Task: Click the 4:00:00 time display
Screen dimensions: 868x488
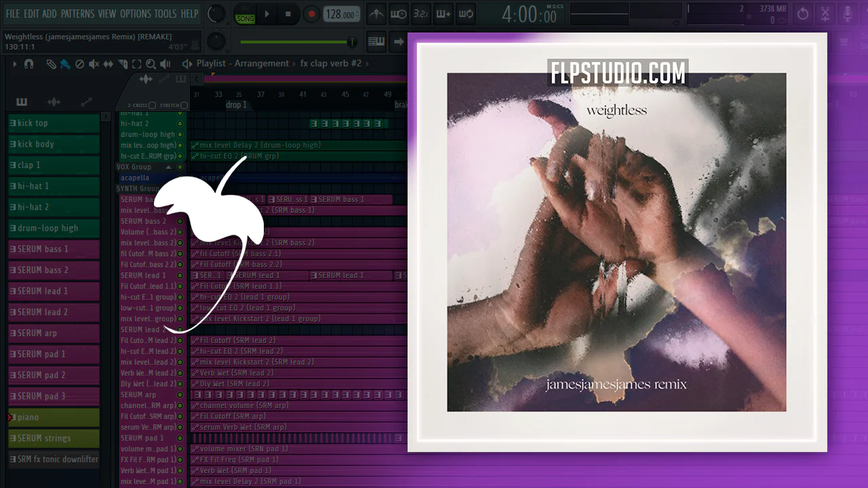Action: click(x=529, y=14)
